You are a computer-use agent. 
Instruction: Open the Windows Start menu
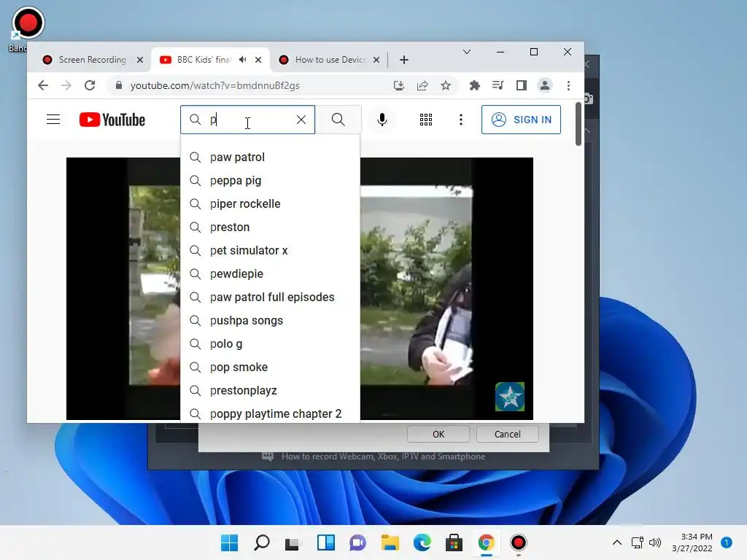[229, 542]
